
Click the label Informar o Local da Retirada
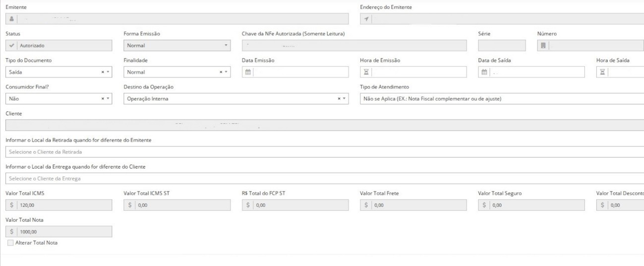coord(78,140)
